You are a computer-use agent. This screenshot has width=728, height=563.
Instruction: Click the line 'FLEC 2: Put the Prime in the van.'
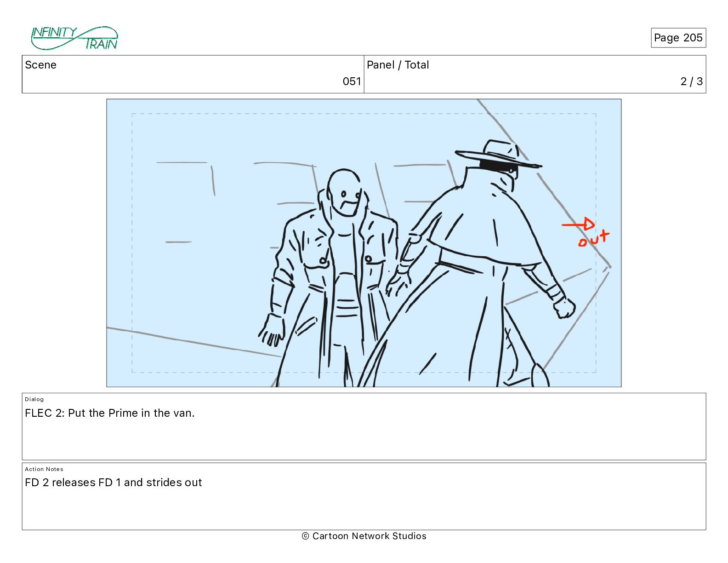click(x=110, y=413)
